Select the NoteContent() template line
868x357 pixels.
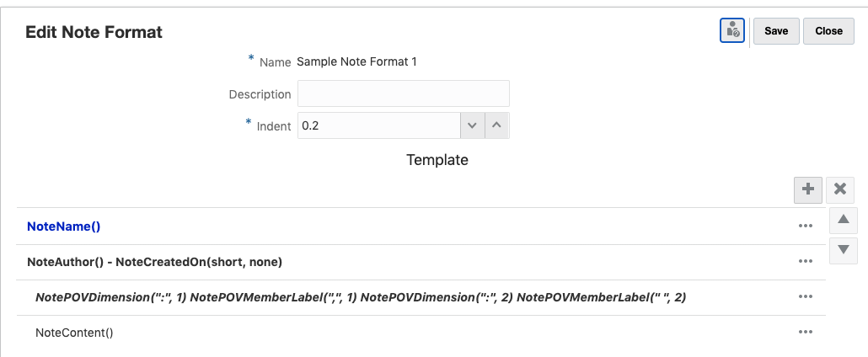click(74, 333)
